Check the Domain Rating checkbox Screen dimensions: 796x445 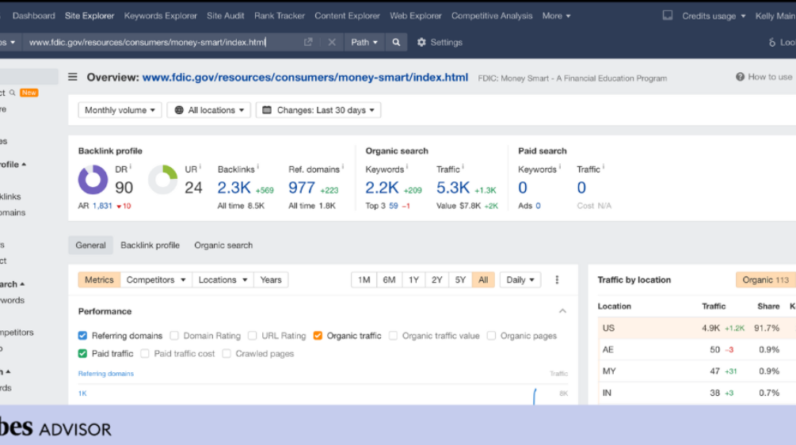174,335
